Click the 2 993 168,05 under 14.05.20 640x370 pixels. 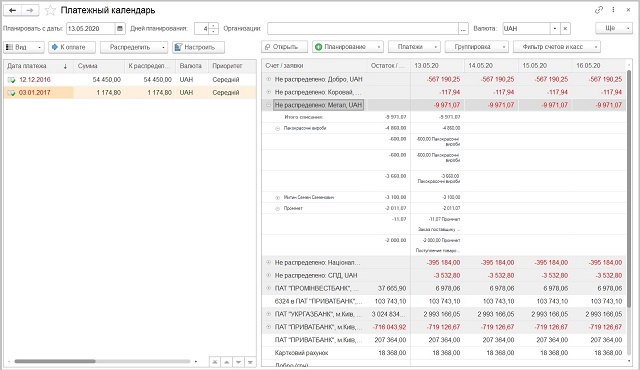click(x=496, y=314)
